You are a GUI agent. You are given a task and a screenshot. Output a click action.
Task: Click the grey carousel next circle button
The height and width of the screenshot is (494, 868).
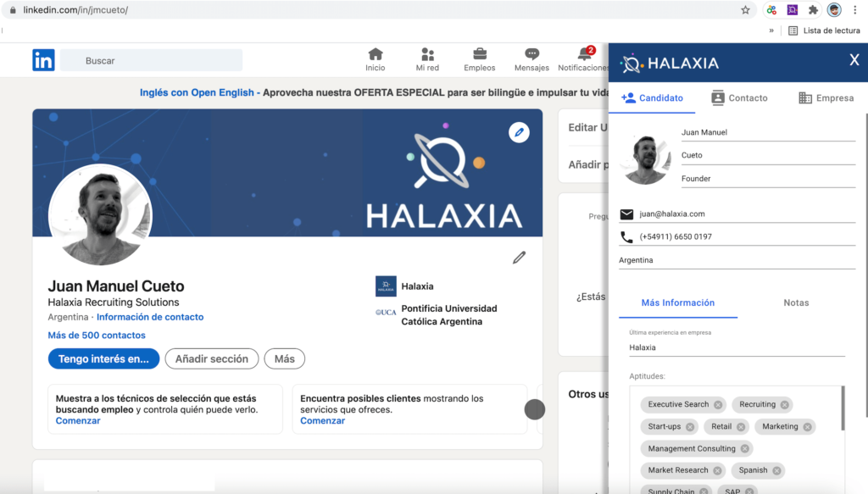(535, 410)
